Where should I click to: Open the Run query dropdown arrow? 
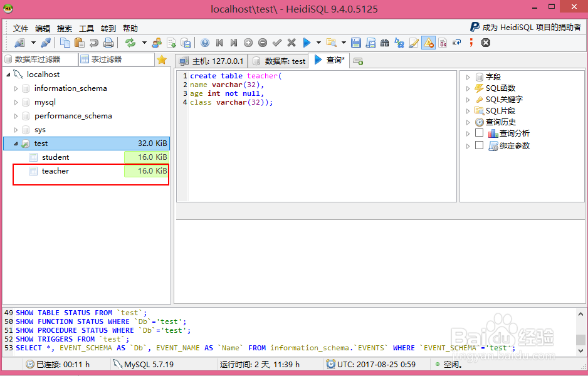click(318, 43)
